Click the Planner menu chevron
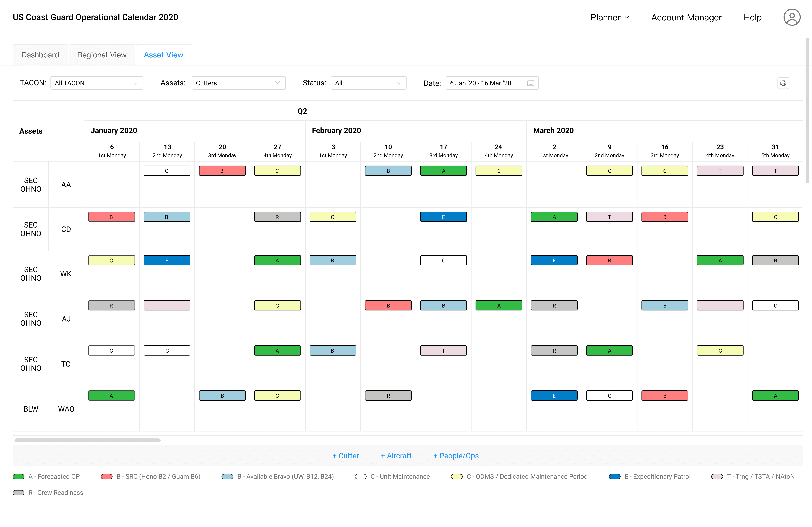812x527 pixels. 627,17
